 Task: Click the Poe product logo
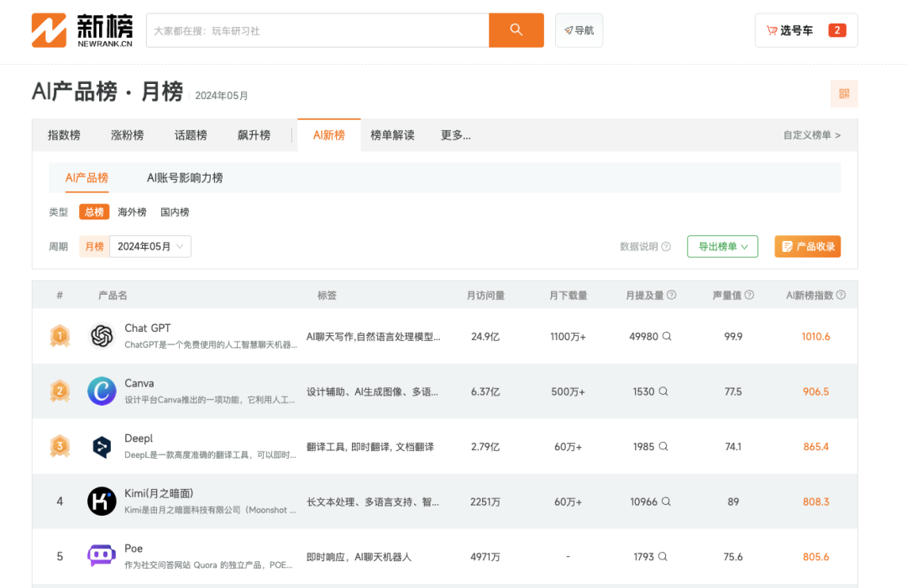coord(102,556)
